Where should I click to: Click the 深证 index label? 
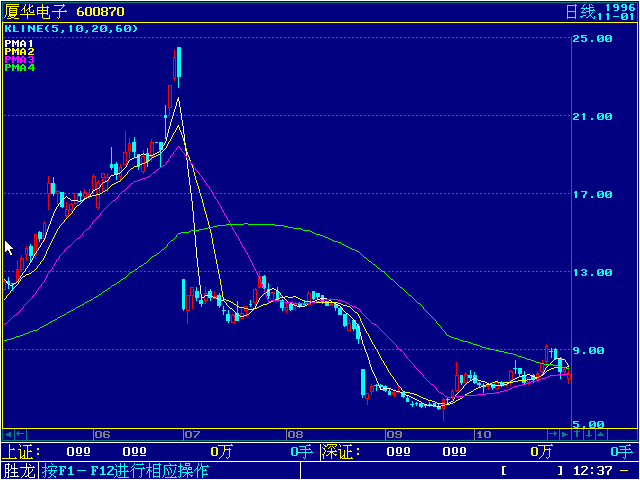click(337, 452)
